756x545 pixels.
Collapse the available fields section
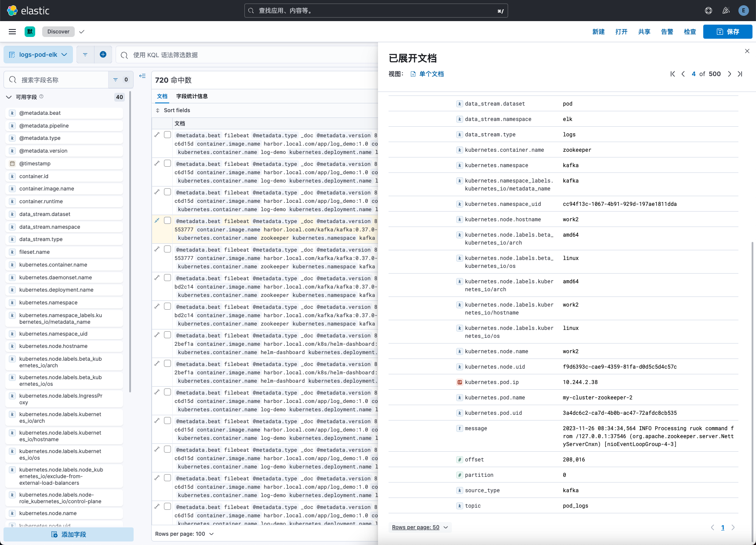pyautogui.click(x=9, y=97)
